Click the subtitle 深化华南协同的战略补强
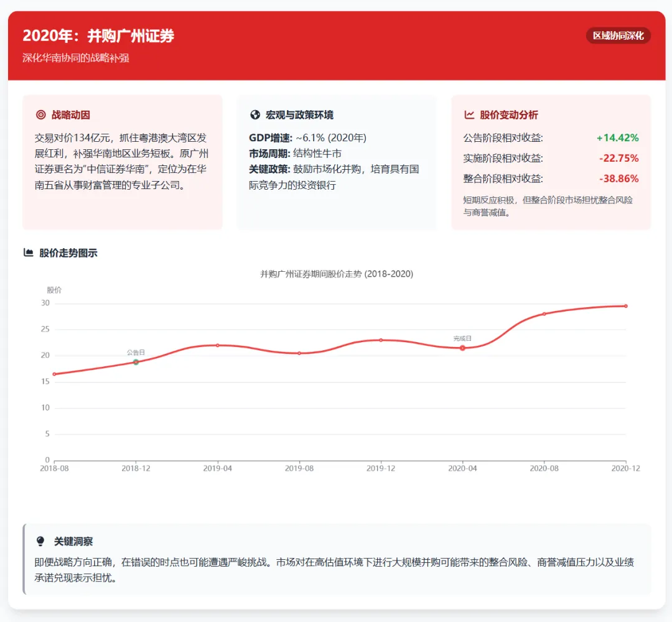This screenshot has height=622, width=672. [x=76, y=58]
